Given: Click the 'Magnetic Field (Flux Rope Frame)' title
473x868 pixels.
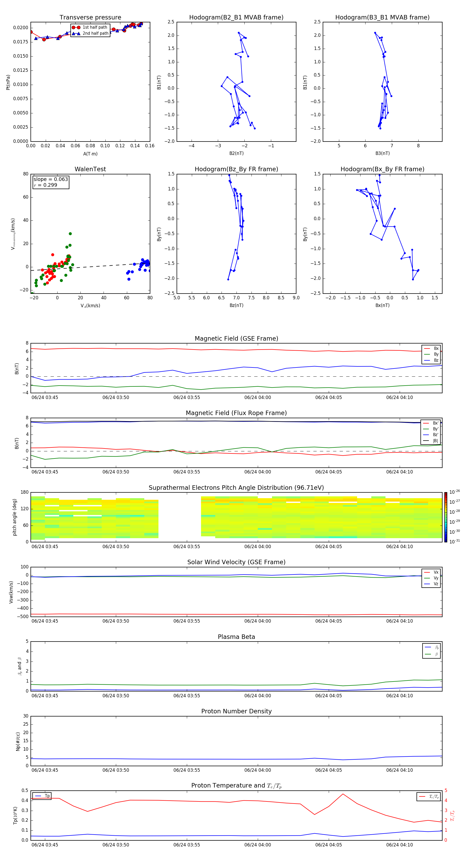Looking at the screenshot, I should coord(236,413).
